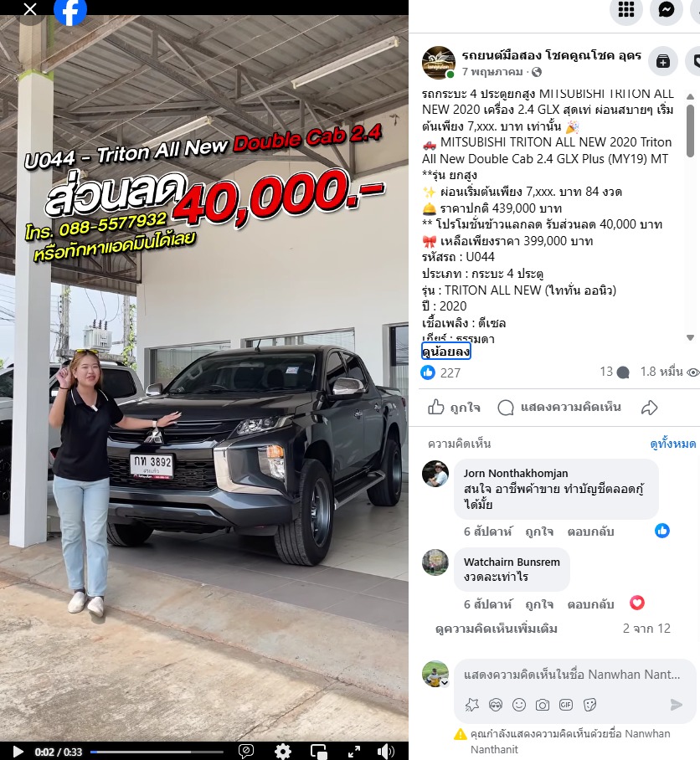700x760 pixels.
Task: Toggle fullscreen video mode
Action: pos(354,752)
